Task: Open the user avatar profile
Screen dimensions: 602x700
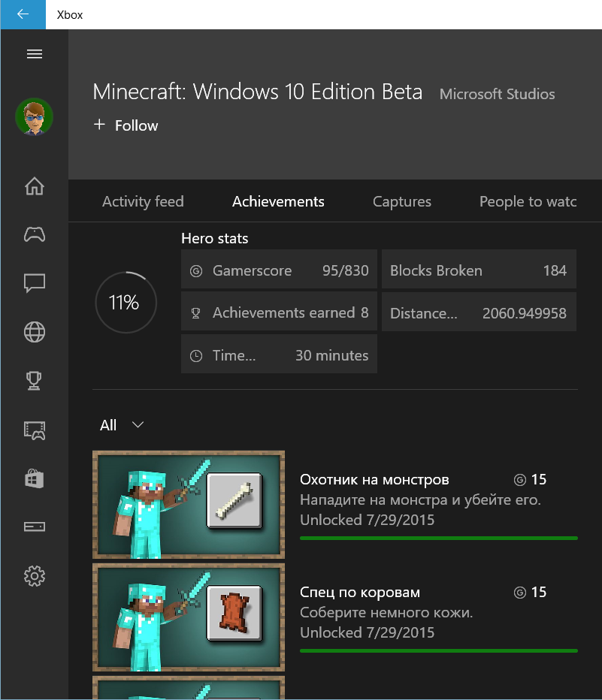Action: pos(35,117)
